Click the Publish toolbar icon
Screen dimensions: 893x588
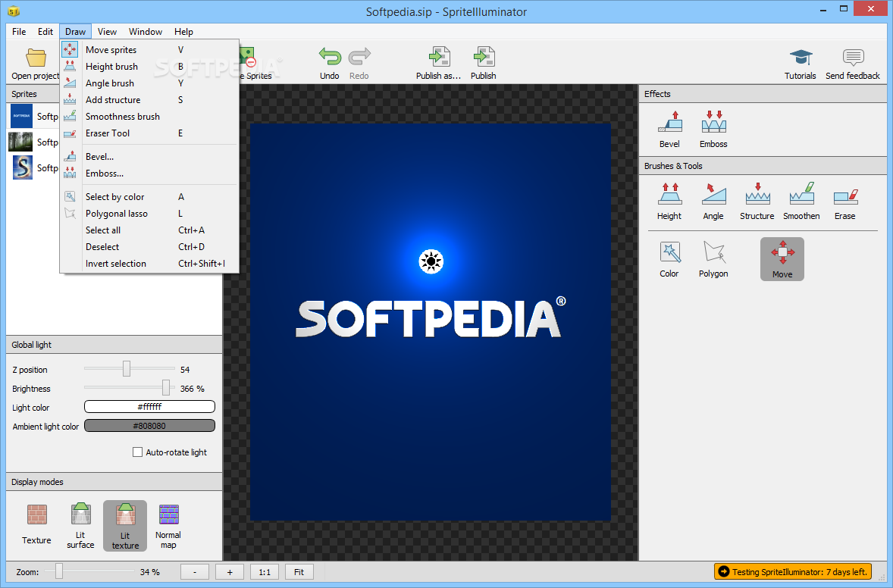pyautogui.click(x=484, y=57)
